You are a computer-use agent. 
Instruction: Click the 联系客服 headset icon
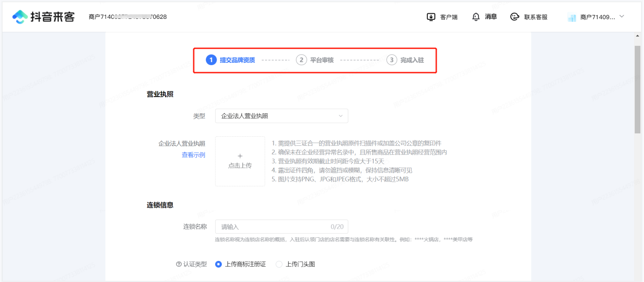coord(515,17)
